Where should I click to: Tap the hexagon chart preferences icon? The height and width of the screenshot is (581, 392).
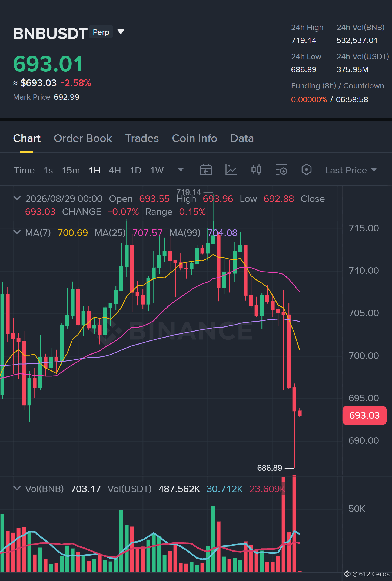coord(306,170)
